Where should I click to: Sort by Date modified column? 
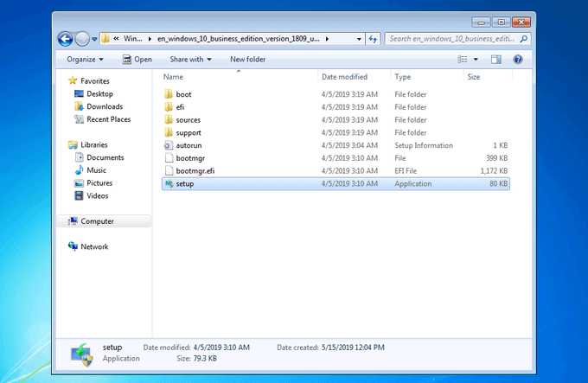344,77
